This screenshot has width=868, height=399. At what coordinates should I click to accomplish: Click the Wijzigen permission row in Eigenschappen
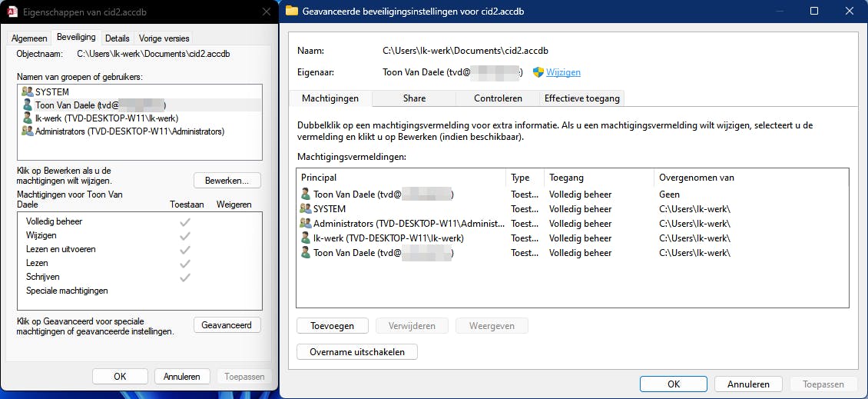[x=140, y=235]
